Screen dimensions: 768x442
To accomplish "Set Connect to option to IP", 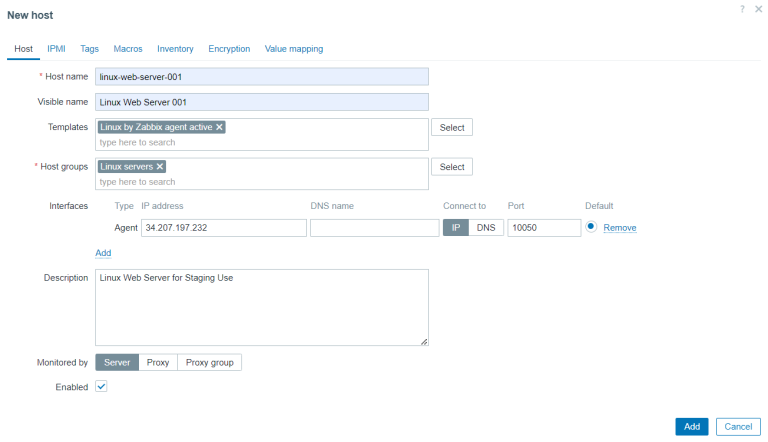I will click(x=455, y=228).
